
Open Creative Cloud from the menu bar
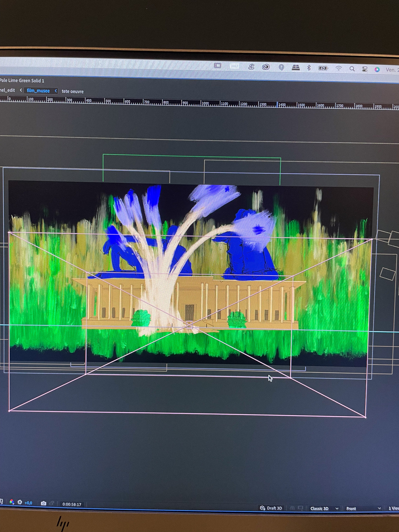click(x=266, y=67)
